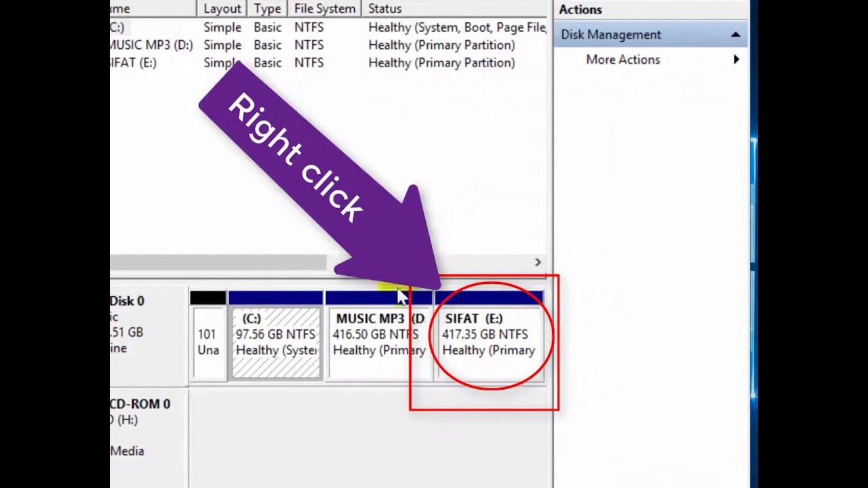The height and width of the screenshot is (488, 868).
Task: Select the MUSIC MP3 (D:) partition block
Action: point(378,336)
